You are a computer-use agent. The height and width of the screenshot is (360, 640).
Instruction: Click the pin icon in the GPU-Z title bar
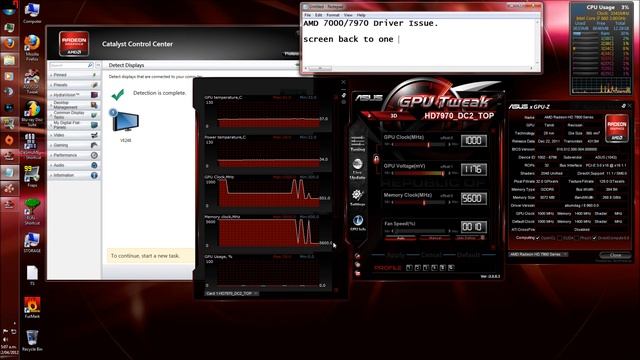tap(623, 106)
